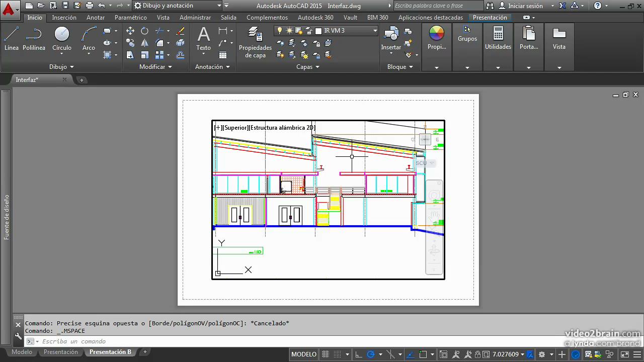Open Propiedades de capa panel
Image resolution: width=644 pixels, height=362 pixels.
(x=255, y=42)
